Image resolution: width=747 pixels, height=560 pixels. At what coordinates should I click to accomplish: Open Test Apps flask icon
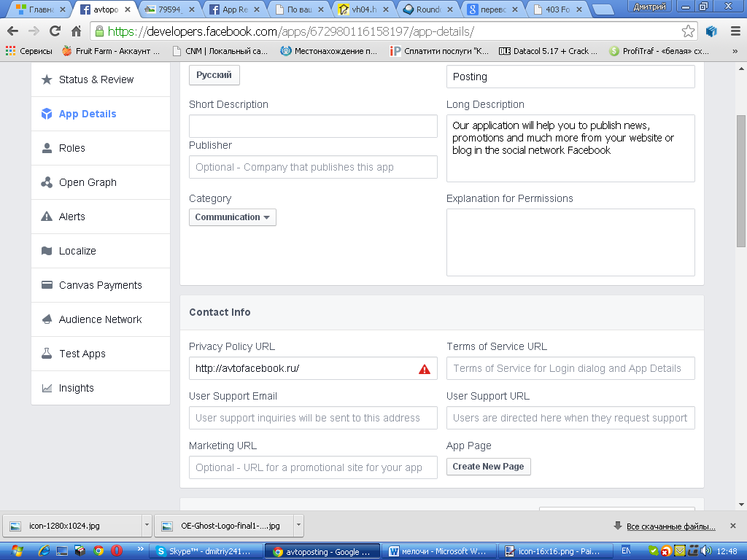tap(47, 354)
